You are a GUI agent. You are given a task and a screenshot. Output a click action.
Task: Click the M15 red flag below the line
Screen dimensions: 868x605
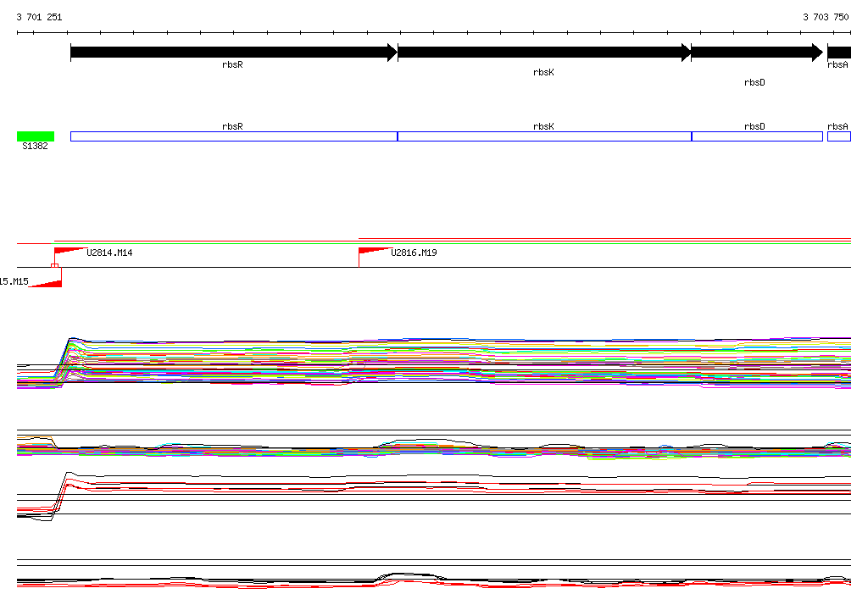pos(46,281)
